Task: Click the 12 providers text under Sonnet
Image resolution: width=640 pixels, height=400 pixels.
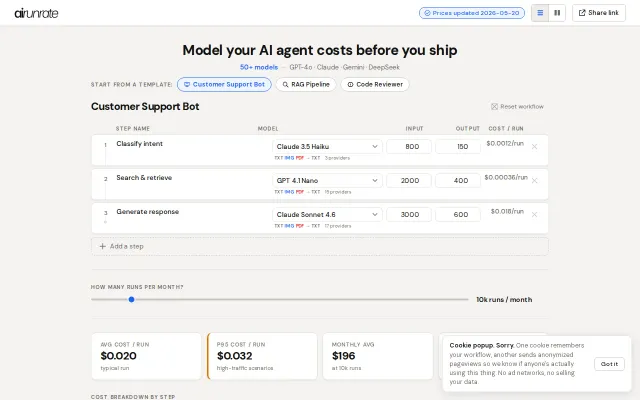Action: pos(338,226)
